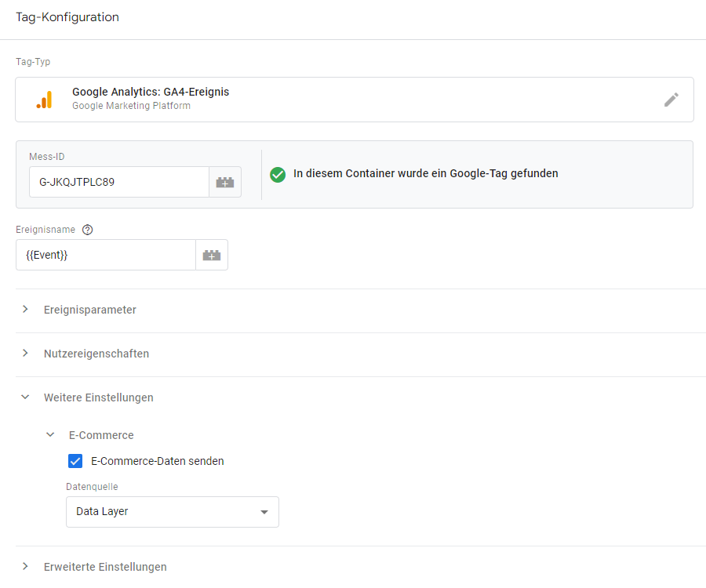
Task: Click the Mess-ID input field G-JKQJTPLC89
Action: click(119, 182)
